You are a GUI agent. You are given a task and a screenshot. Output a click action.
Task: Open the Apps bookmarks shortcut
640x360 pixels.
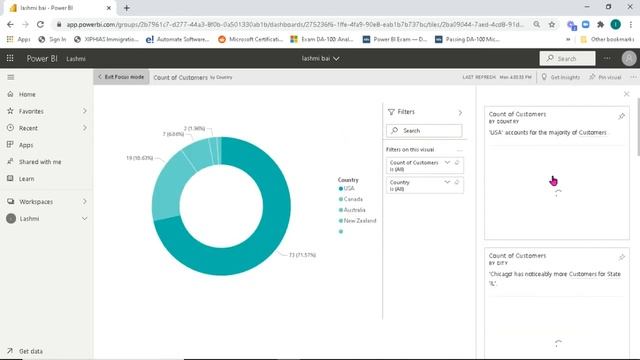[19, 39]
